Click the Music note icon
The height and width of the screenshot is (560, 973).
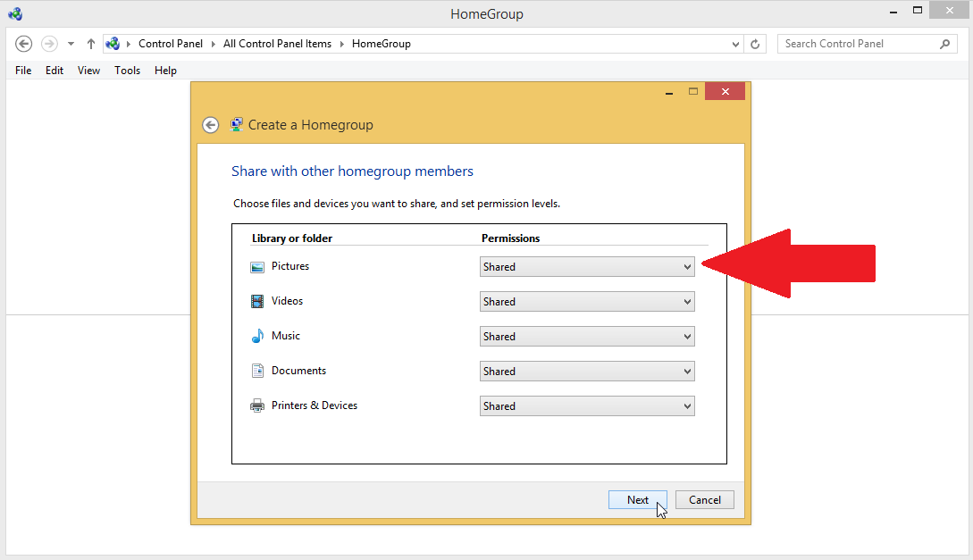click(x=257, y=336)
